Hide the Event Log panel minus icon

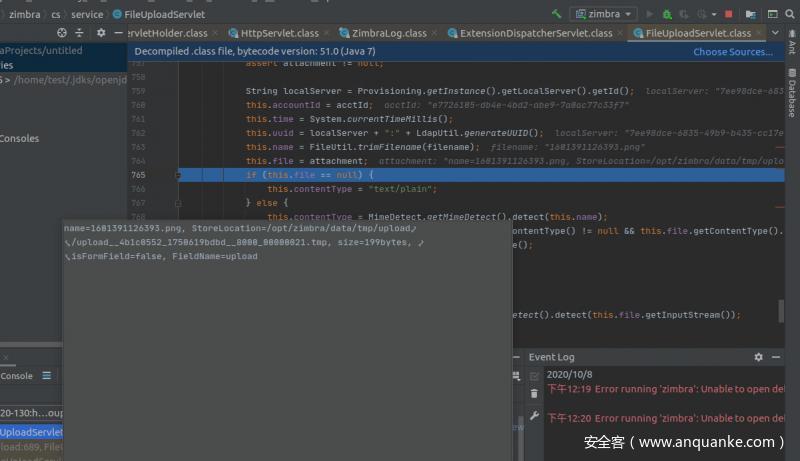tap(776, 357)
